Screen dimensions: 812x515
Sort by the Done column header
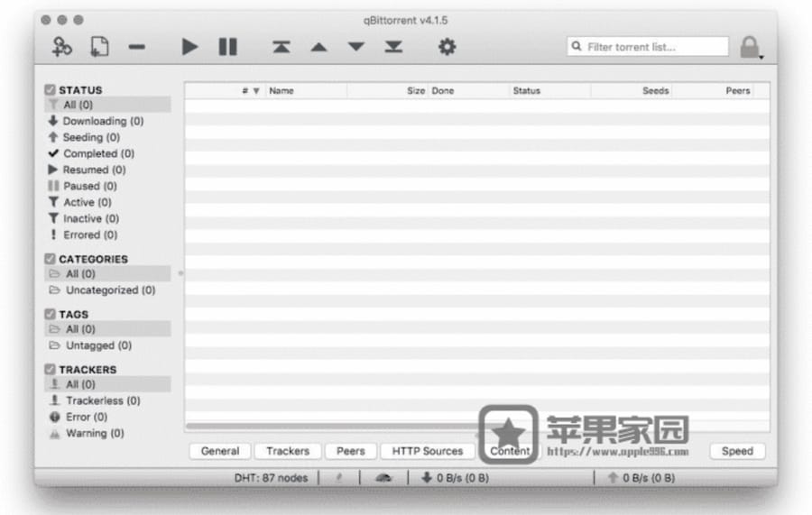468,90
